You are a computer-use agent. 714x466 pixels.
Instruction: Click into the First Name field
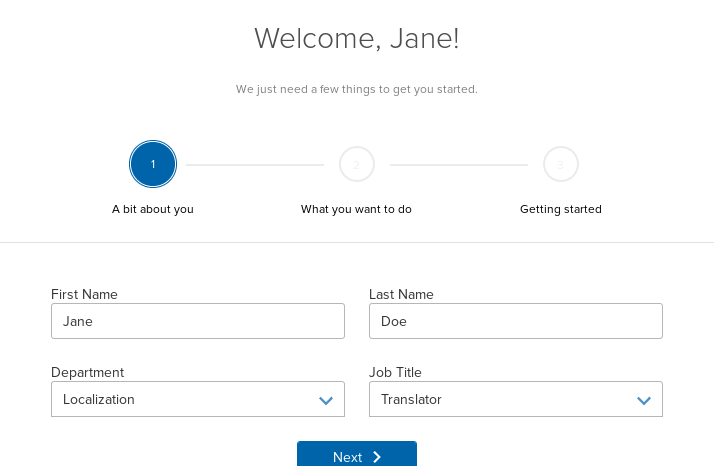(x=198, y=321)
